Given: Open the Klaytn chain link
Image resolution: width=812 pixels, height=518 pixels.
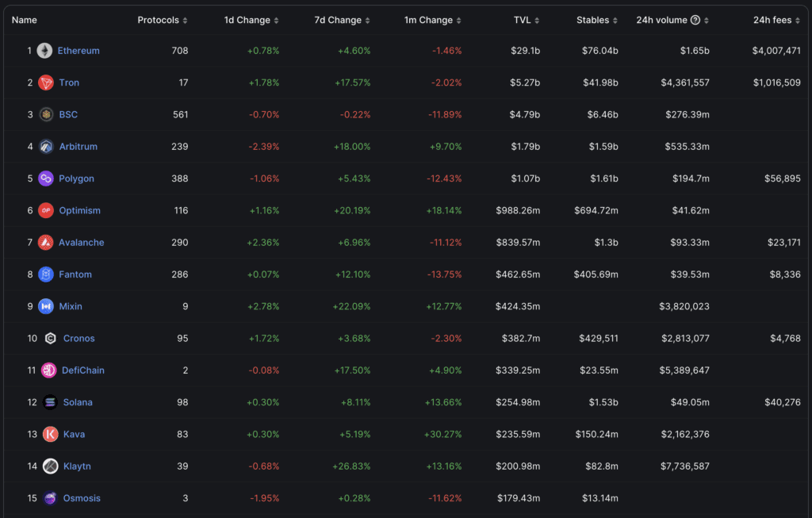Looking at the screenshot, I should tap(77, 466).
